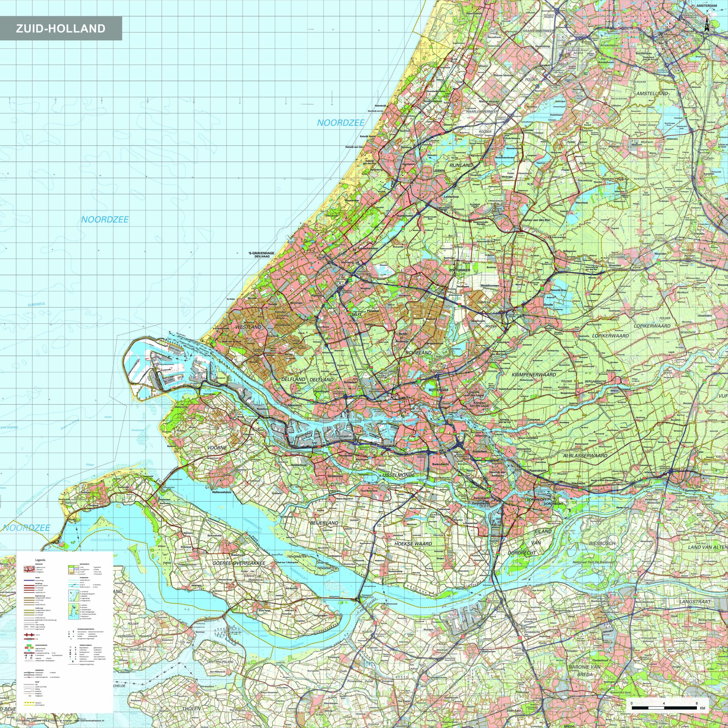The height and width of the screenshot is (728, 728).
Task: Click the yellow rijksgrens symbol in legend
Action: pos(29,702)
